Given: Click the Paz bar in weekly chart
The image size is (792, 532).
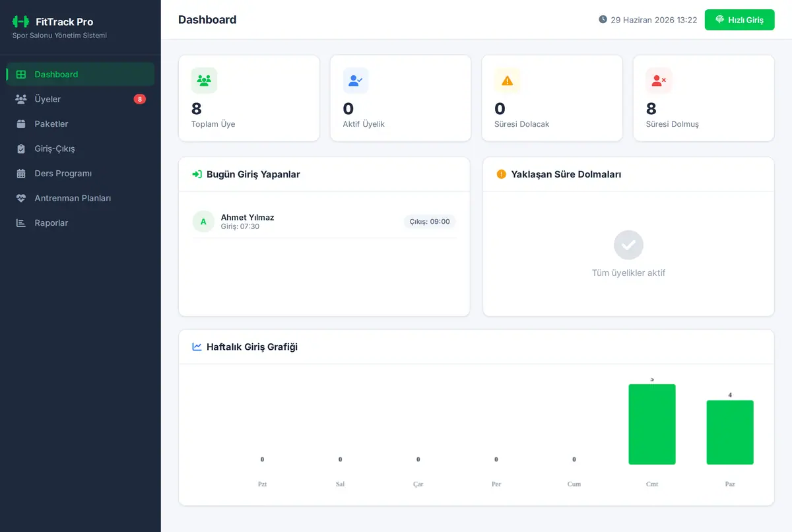Looking at the screenshot, I should (x=730, y=432).
